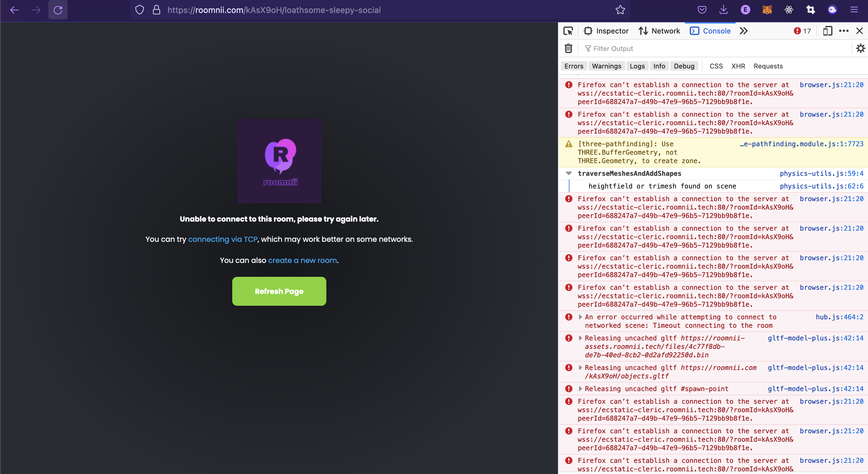Open the shield tracking protection info
868x474 pixels.
point(140,10)
